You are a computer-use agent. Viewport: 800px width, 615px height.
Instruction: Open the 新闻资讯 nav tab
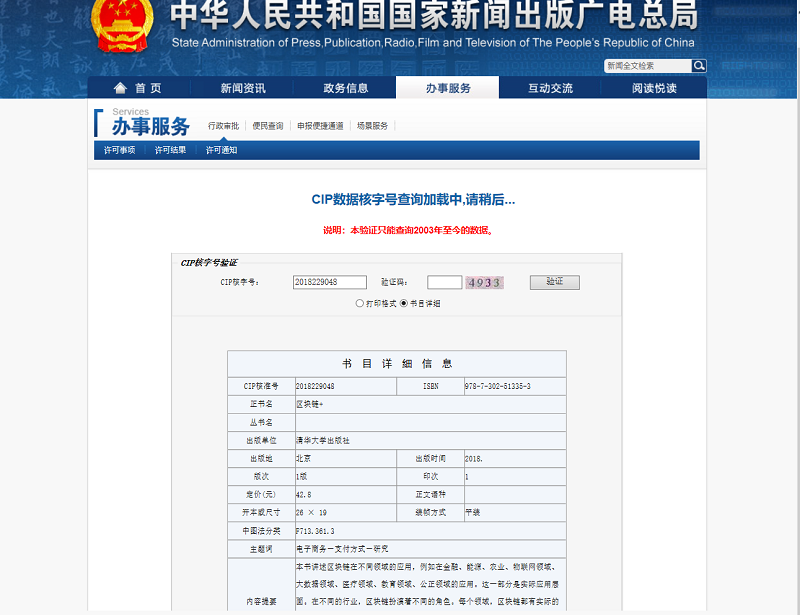(x=243, y=88)
